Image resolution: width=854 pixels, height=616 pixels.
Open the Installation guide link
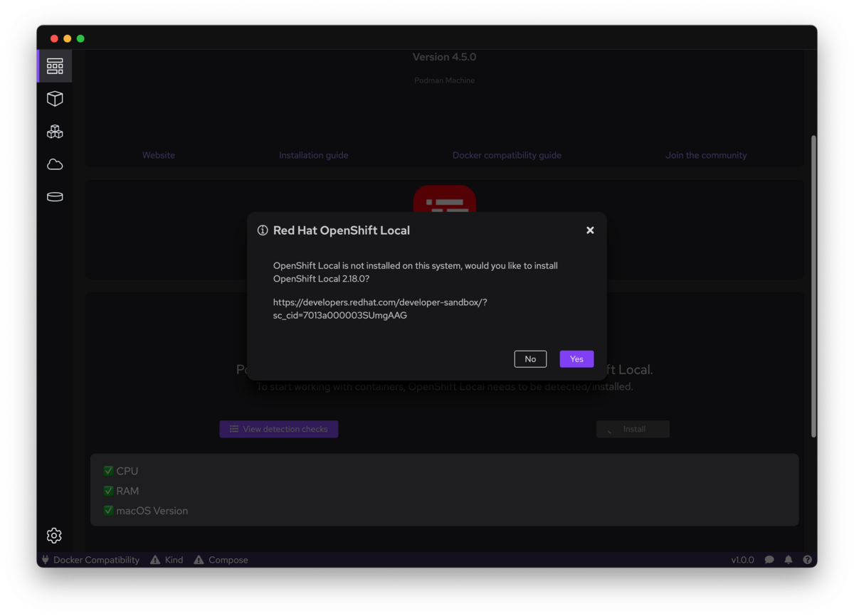[314, 155]
